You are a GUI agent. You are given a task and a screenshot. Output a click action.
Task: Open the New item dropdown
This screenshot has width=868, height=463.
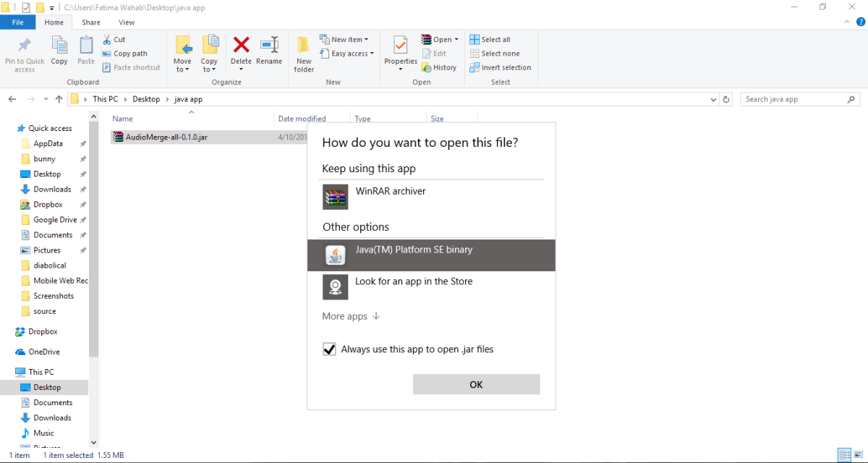[x=349, y=40]
